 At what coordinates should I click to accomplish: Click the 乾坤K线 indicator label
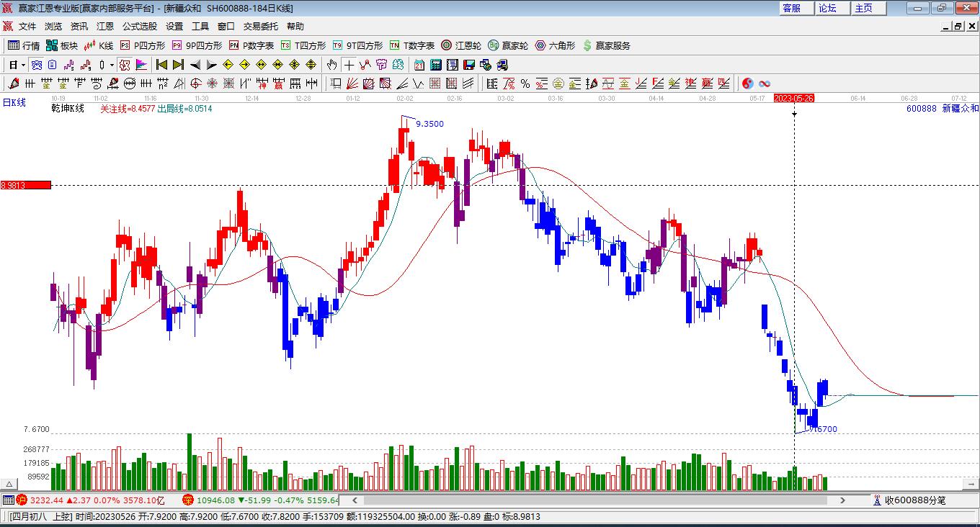[68, 108]
